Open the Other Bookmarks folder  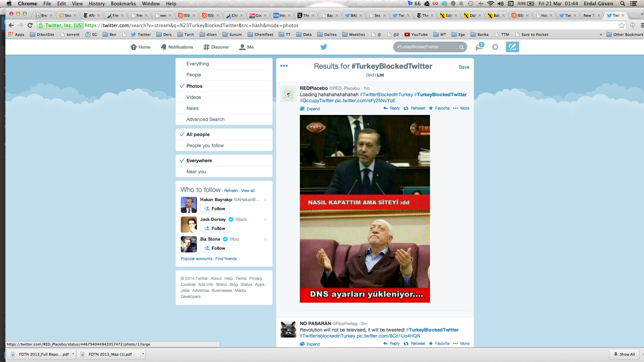click(625, 35)
